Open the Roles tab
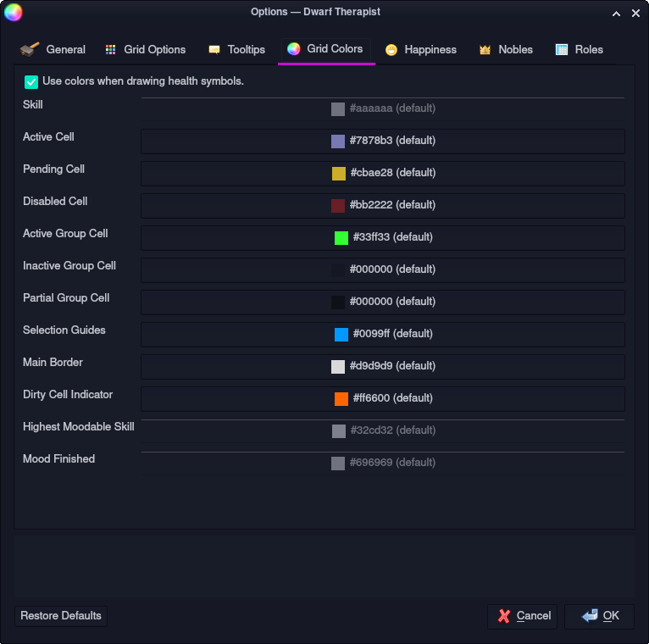The height and width of the screenshot is (644, 649). [579, 50]
